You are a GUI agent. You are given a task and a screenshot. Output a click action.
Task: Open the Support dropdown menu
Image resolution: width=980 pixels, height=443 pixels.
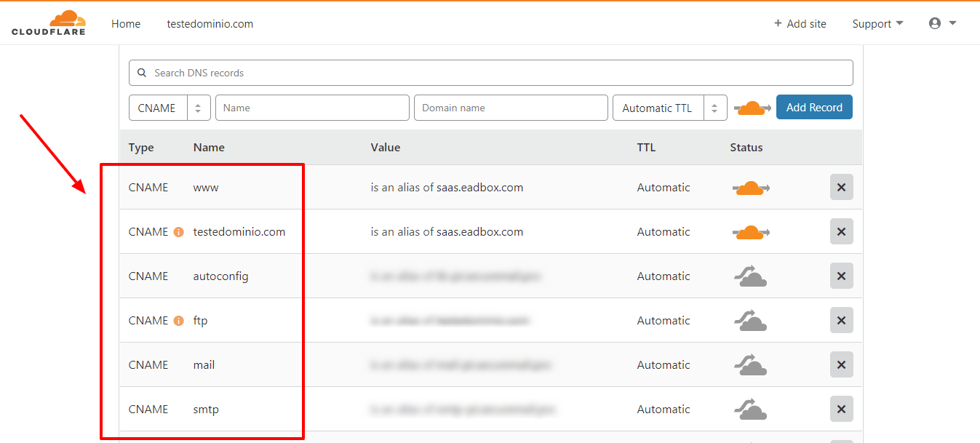point(877,24)
